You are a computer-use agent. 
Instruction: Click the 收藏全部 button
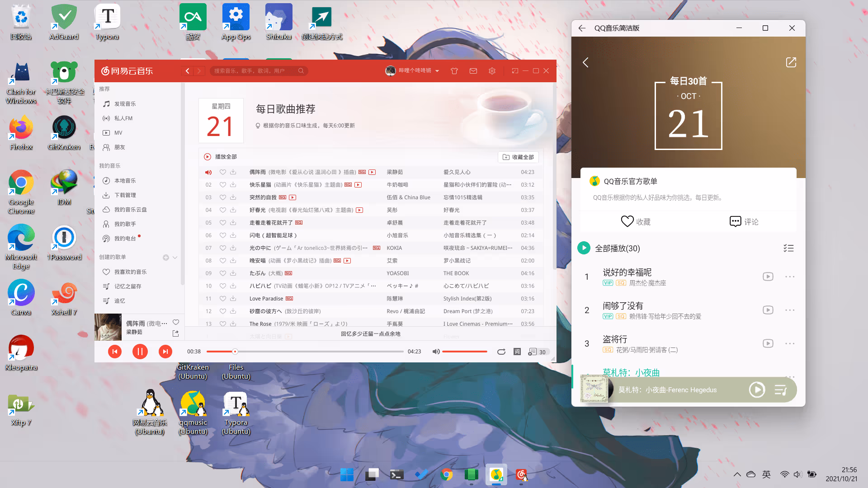click(518, 157)
